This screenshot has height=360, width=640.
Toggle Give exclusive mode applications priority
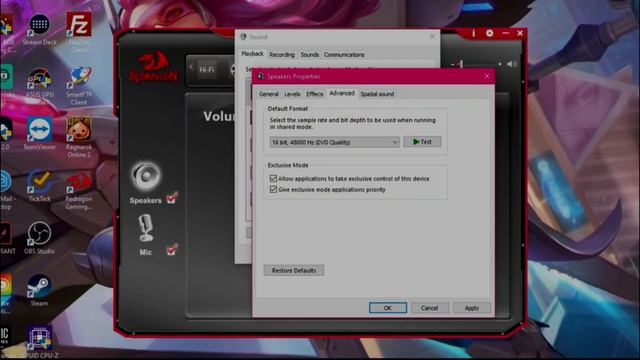coord(273,189)
